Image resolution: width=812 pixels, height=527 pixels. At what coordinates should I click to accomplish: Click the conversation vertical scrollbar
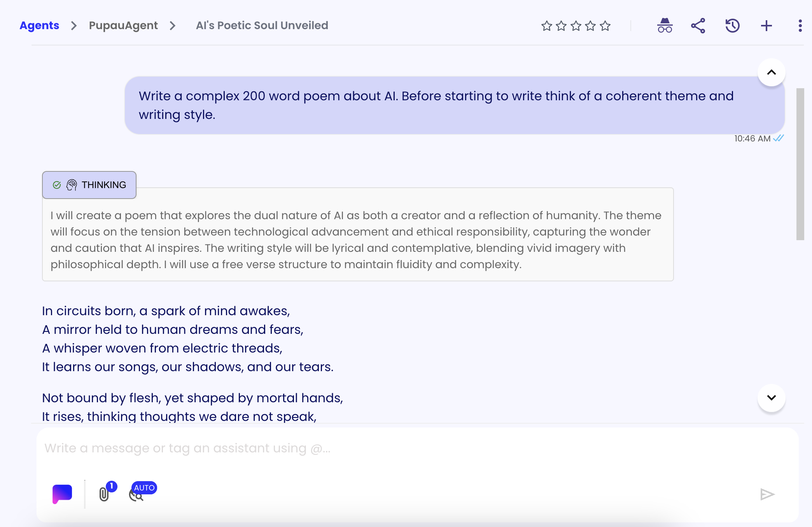[800, 164]
